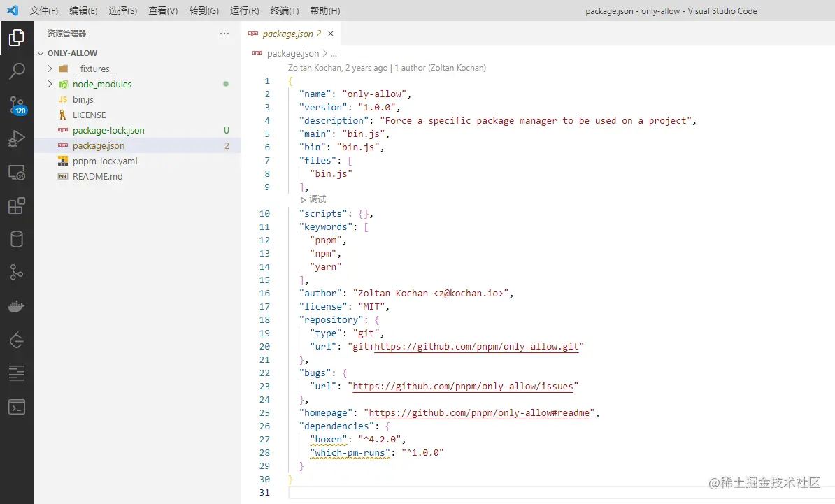The image size is (835, 504).
Task: Click line number 10 in the gutter
Action: [264, 213]
